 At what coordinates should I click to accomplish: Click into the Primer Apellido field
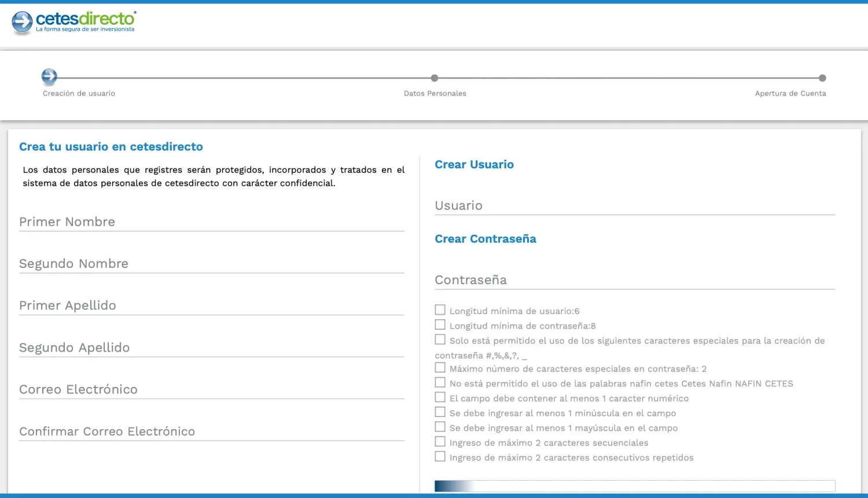(x=212, y=305)
